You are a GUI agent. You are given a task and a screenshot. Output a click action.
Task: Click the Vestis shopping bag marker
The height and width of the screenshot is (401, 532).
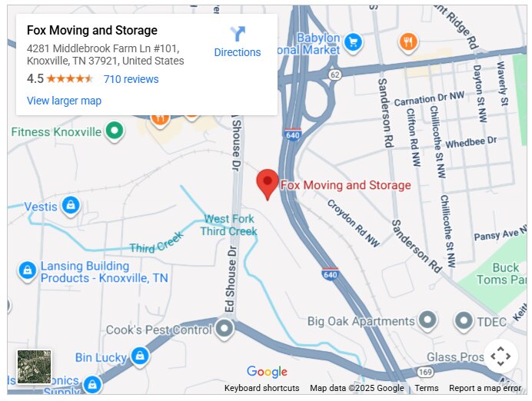point(71,207)
